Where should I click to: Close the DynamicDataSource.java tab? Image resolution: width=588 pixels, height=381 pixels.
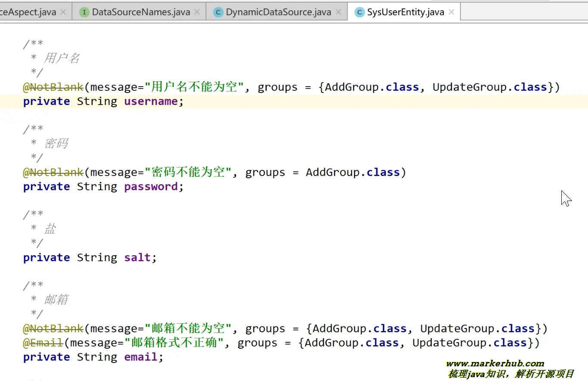(x=339, y=12)
